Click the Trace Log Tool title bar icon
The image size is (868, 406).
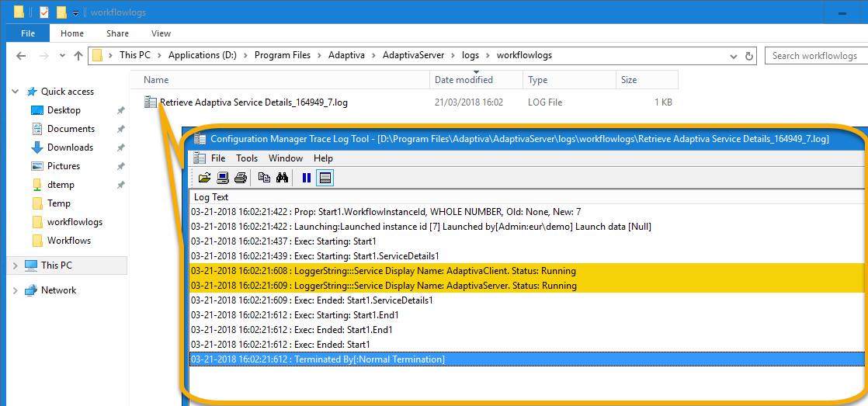coord(200,140)
